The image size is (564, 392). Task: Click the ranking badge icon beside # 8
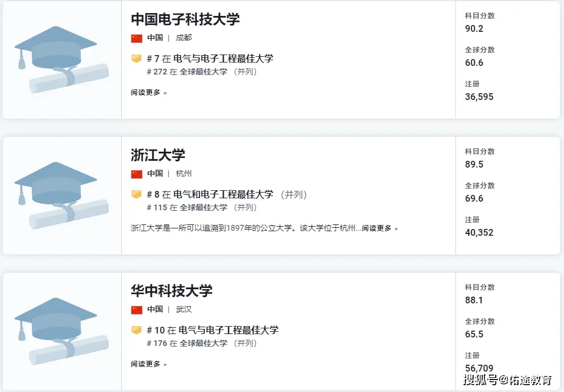136,194
